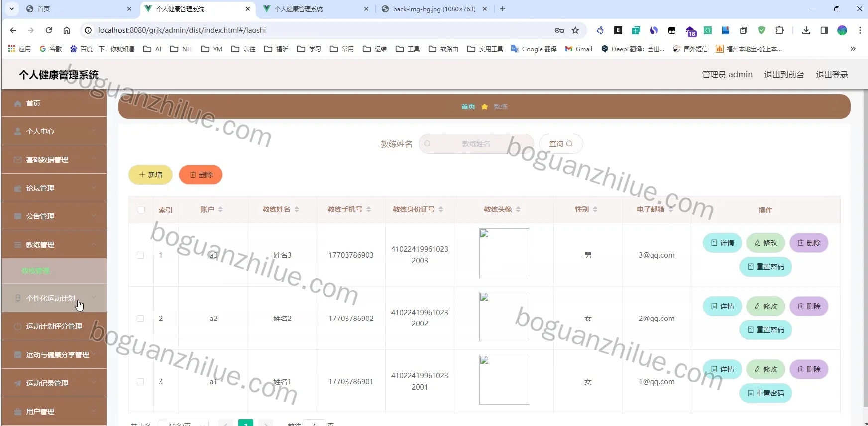Image resolution: width=868 pixels, height=426 pixels.
Task: Click the browser reload icon
Action: 49,30
